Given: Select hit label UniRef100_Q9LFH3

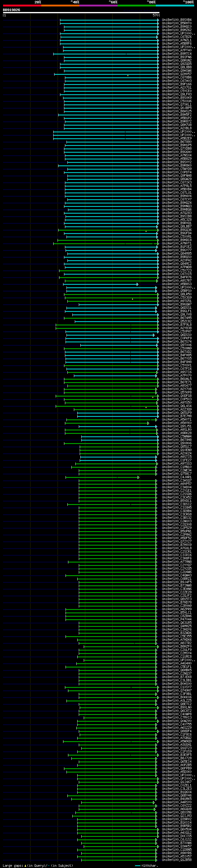Looking at the screenshot, I should [x=177, y=94].
